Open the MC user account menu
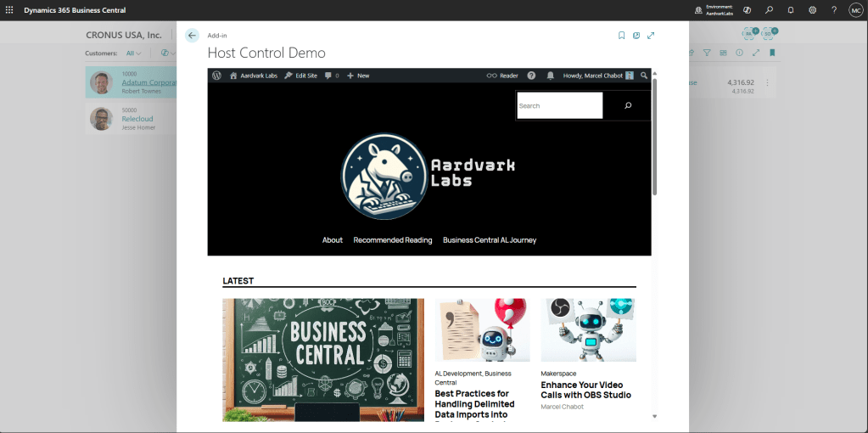The width and height of the screenshot is (868, 433). point(855,10)
